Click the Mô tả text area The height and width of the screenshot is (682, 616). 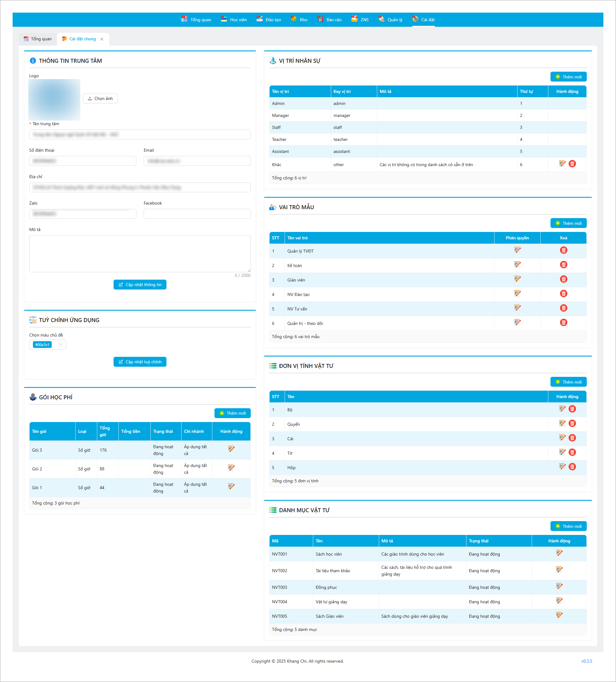point(140,254)
